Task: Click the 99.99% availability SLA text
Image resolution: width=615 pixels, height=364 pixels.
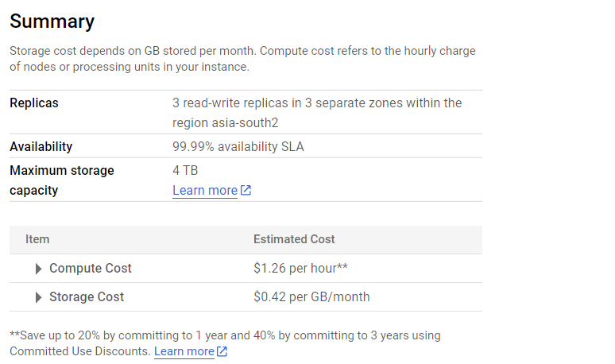Action: (x=238, y=147)
